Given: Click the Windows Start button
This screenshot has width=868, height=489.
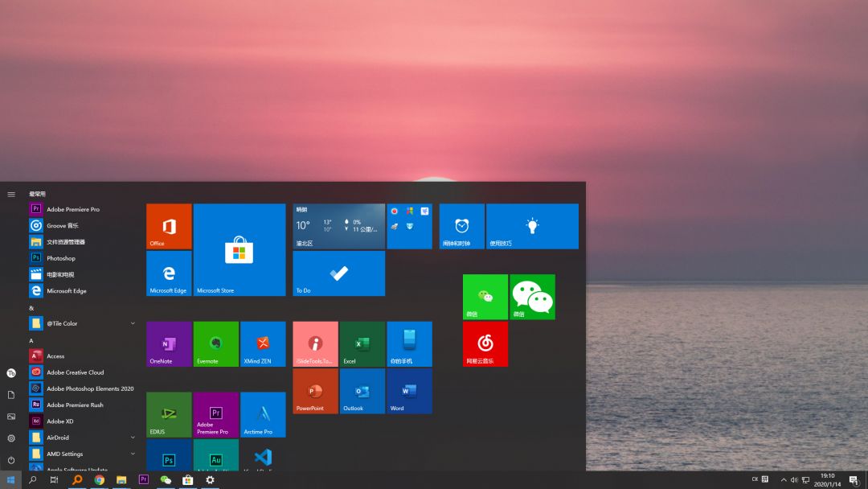Looking at the screenshot, I should tap(10, 480).
